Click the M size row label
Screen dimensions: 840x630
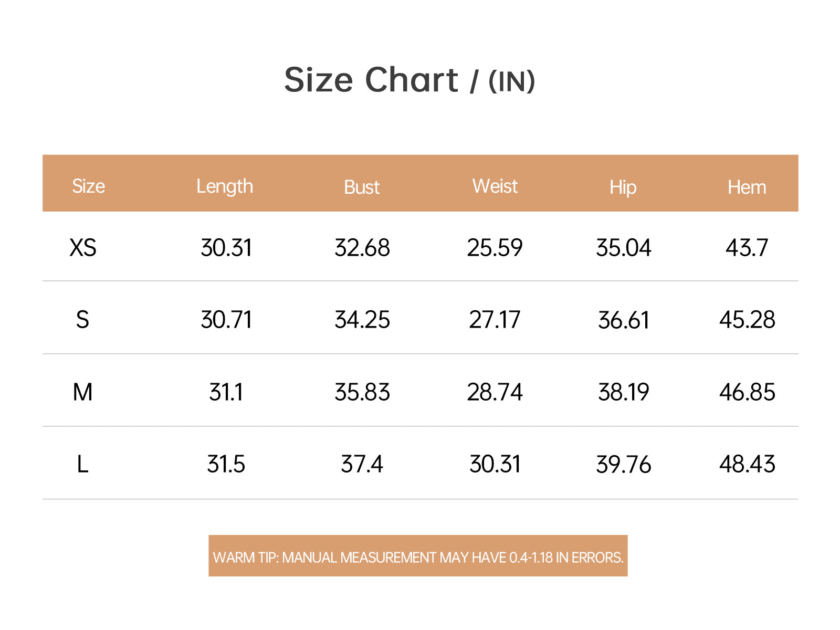click(x=82, y=392)
